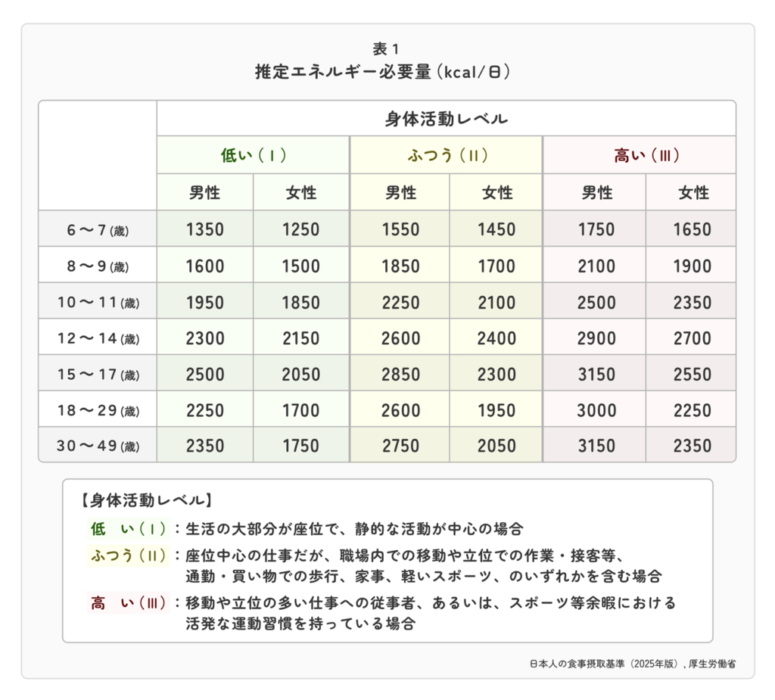
Task: Click the red 高い（Ⅲ） label in the legend
Action: pyautogui.click(x=129, y=603)
